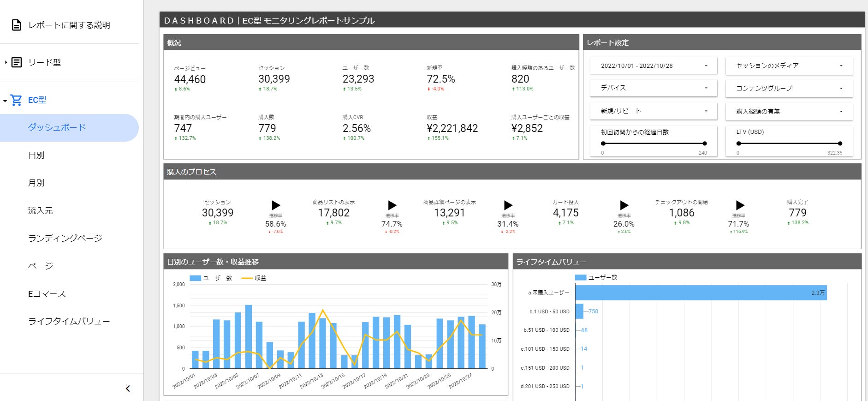This screenshot has width=868, height=401.
Task: Click the a.未購入ユーザー bar in lifetime value chart
Action: click(701, 293)
